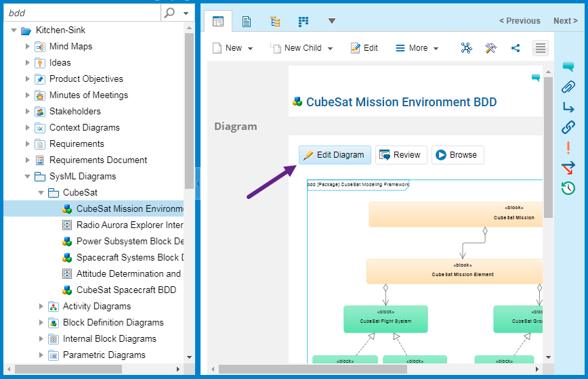588x379 pixels.
Task: Switch to the document view tab
Action: [247, 22]
